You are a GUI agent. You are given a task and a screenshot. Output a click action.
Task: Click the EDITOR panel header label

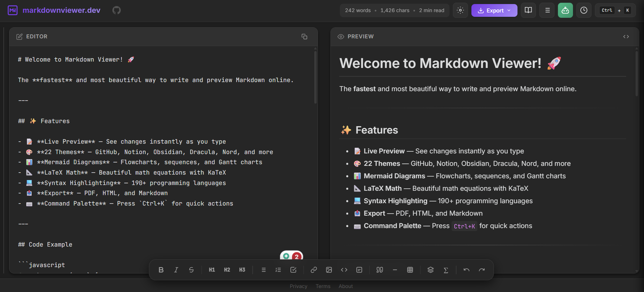click(37, 37)
